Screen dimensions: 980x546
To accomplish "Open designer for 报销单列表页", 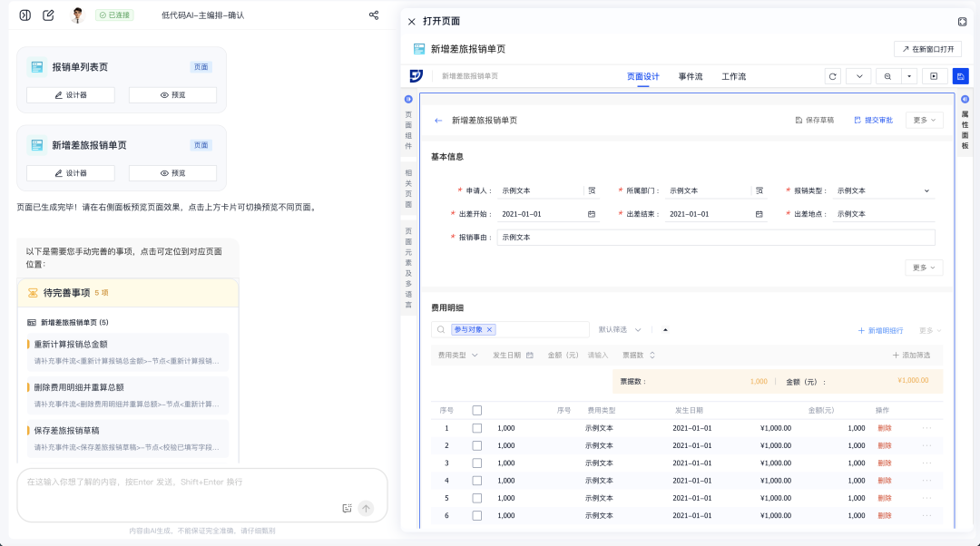I will [x=71, y=95].
